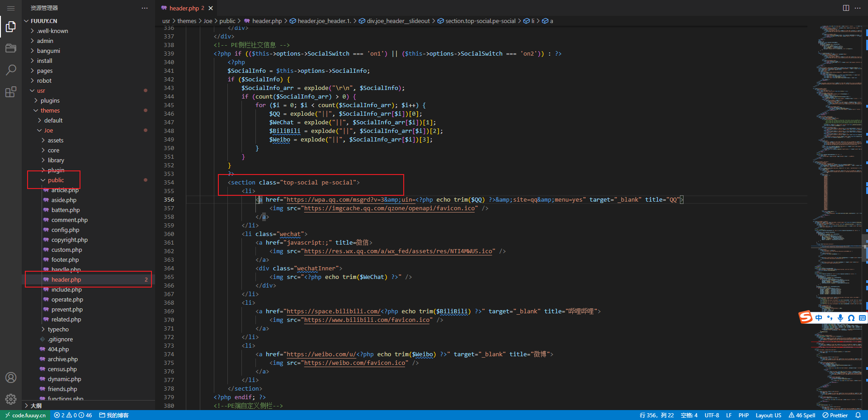Viewport: 868px width, 420px height.
Task: Click Sogou headset icon
Action: coord(851,318)
